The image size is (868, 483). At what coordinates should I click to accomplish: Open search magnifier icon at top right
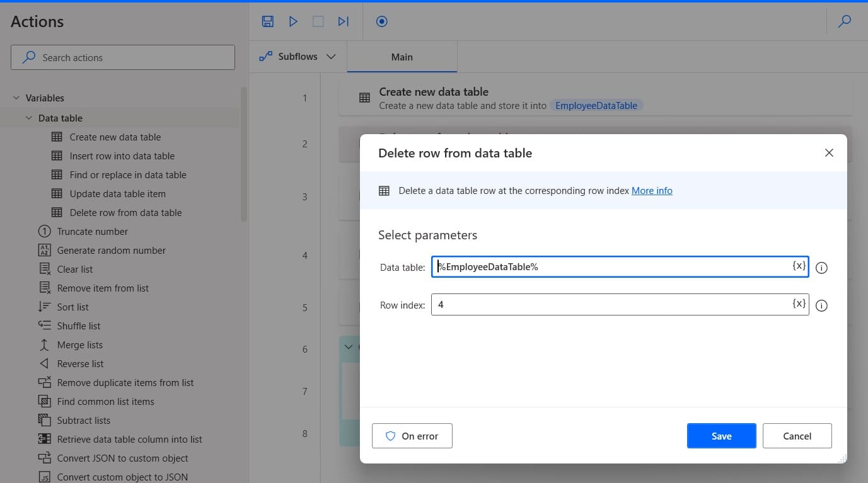click(844, 21)
